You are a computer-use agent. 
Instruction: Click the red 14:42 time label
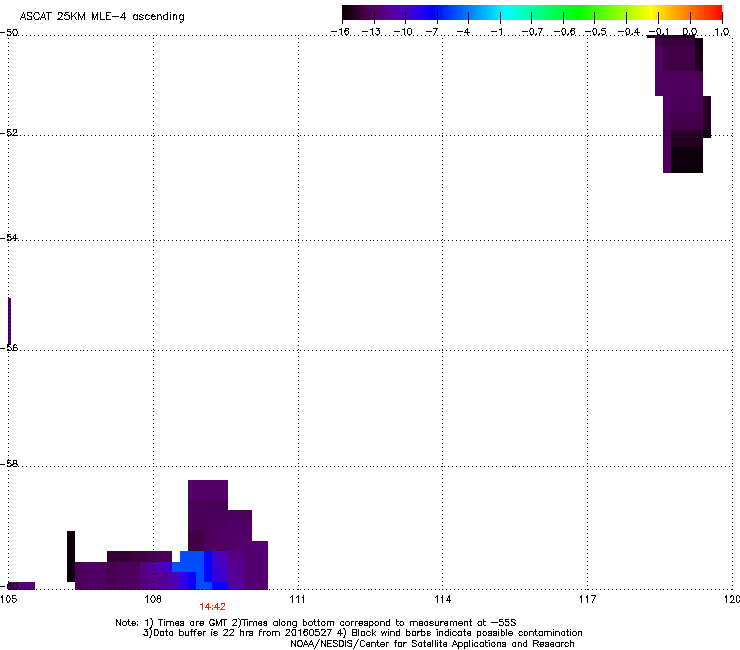(212, 607)
